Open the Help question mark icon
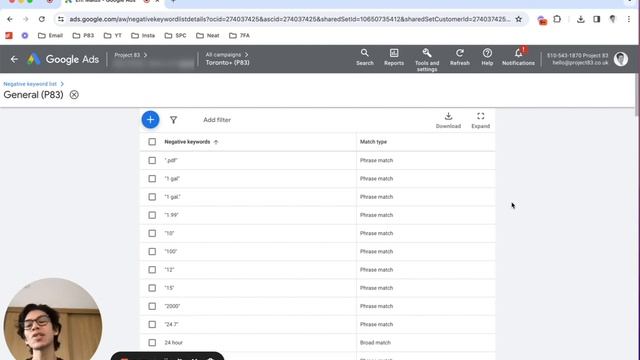The height and width of the screenshot is (360, 640). point(487,57)
